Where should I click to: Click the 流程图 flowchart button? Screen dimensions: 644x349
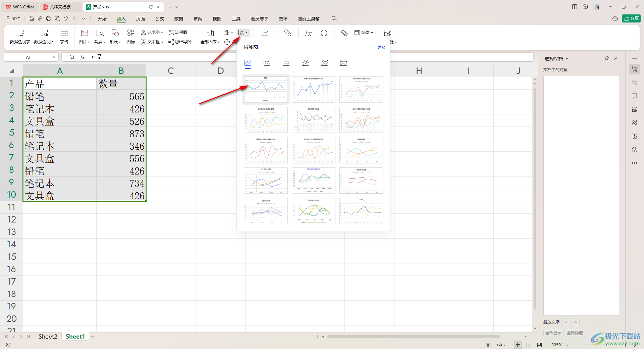178,33
